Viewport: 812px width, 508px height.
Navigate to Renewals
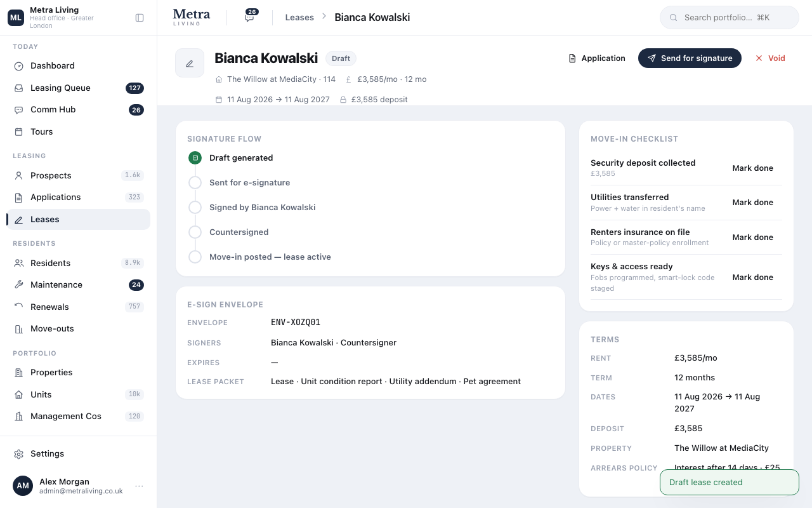click(78, 307)
